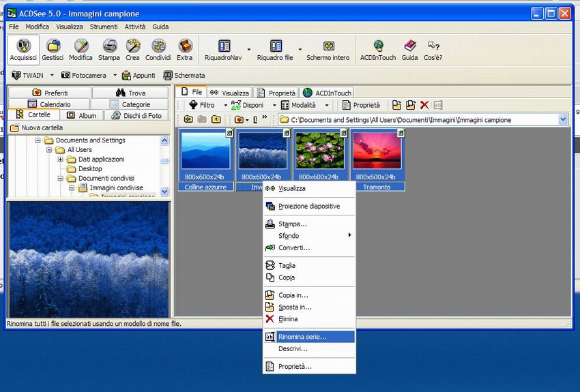The image size is (580, 392).
Task: Open the RiquadroNav dropdown arrow
Action: 249,49
